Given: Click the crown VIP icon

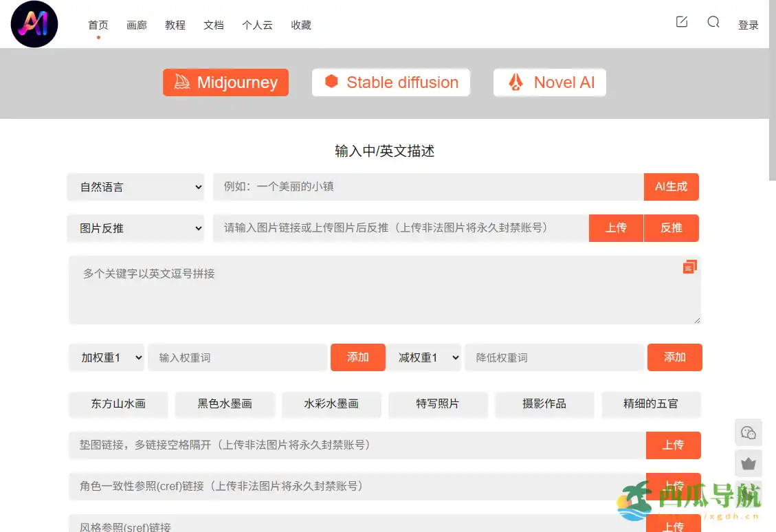Looking at the screenshot, I should click(749, 464).
